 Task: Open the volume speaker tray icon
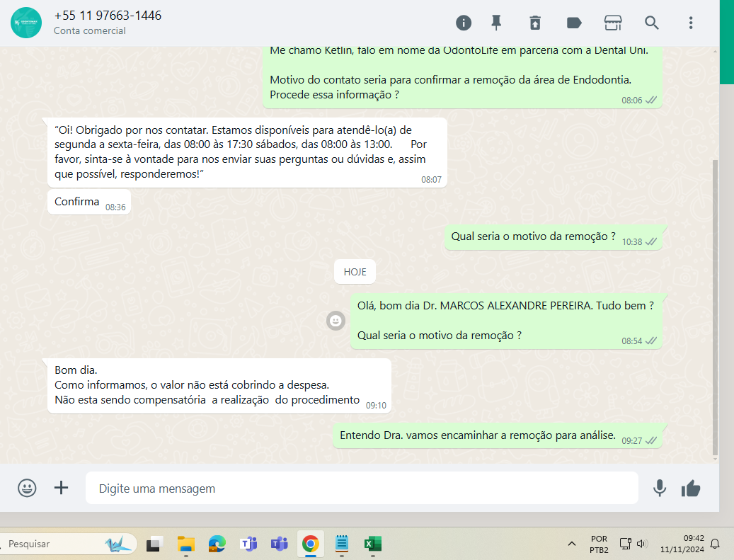(642, 544)
